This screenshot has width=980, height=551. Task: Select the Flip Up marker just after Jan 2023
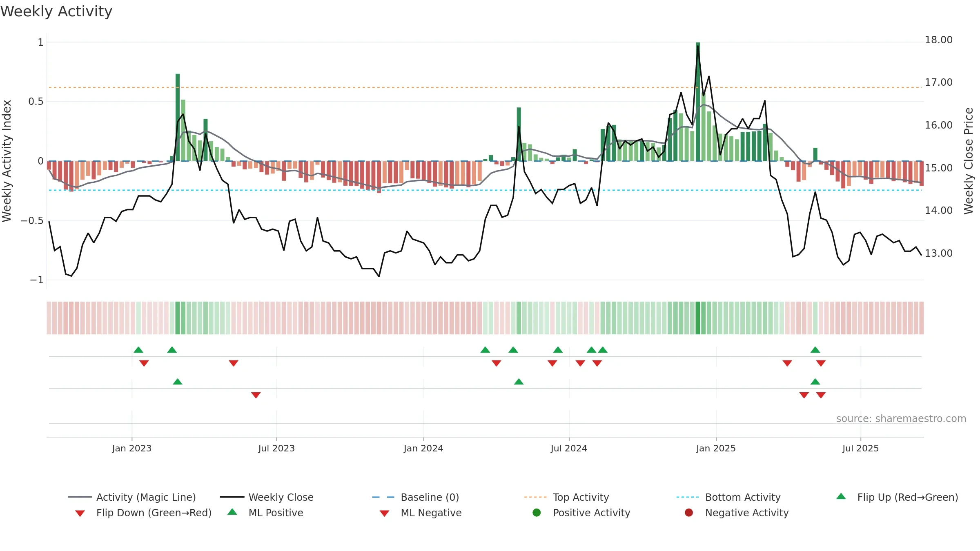pyautogui.click(x=138, y=350)
